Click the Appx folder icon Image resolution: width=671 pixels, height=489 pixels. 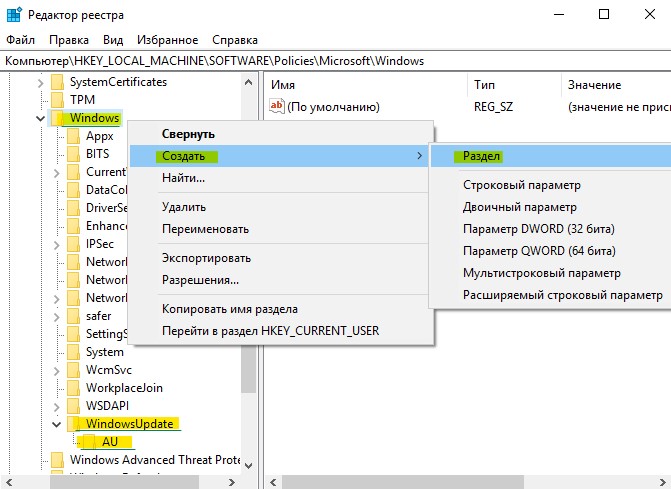(x=73, y=136)
